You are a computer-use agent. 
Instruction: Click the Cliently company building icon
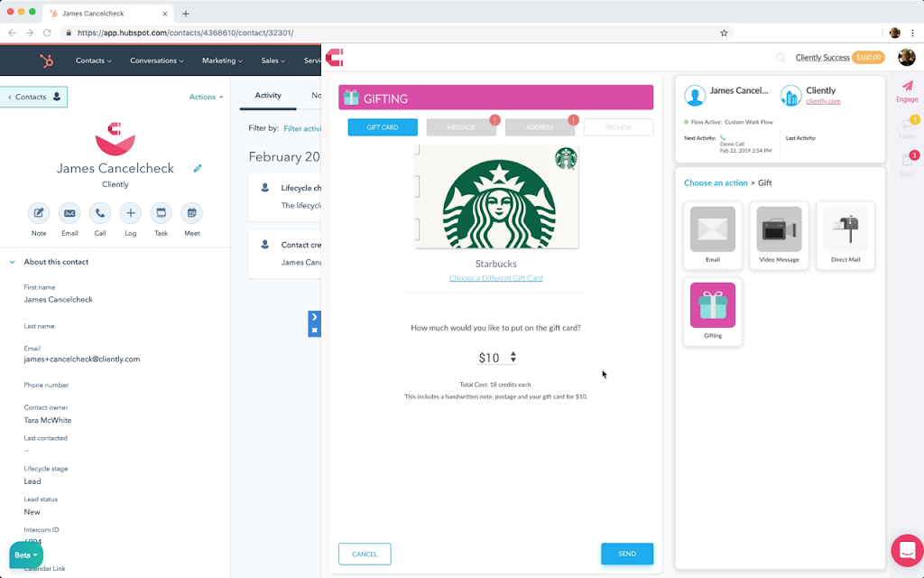pos(790,95)
